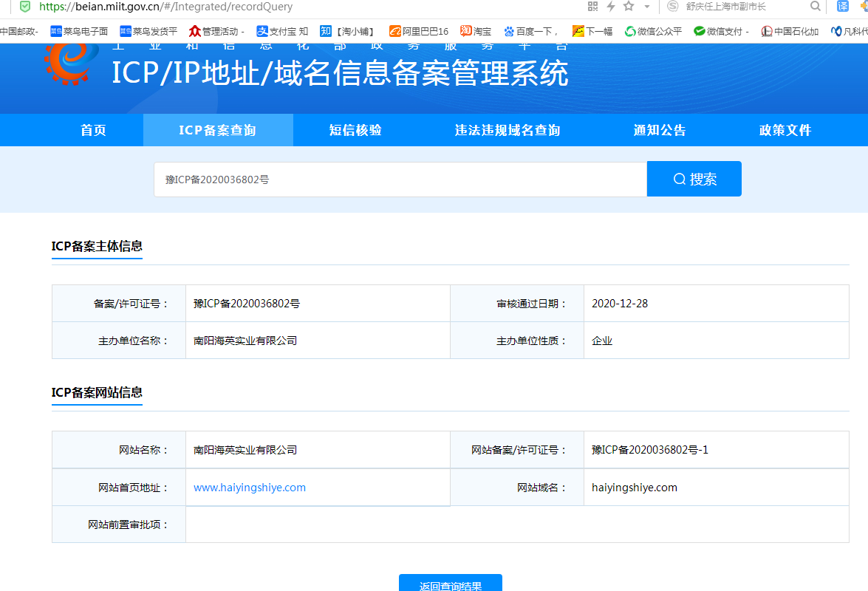Open the 短信核验 navigation tab
Screen dimensions: 868x591
[x=355, y=130]
